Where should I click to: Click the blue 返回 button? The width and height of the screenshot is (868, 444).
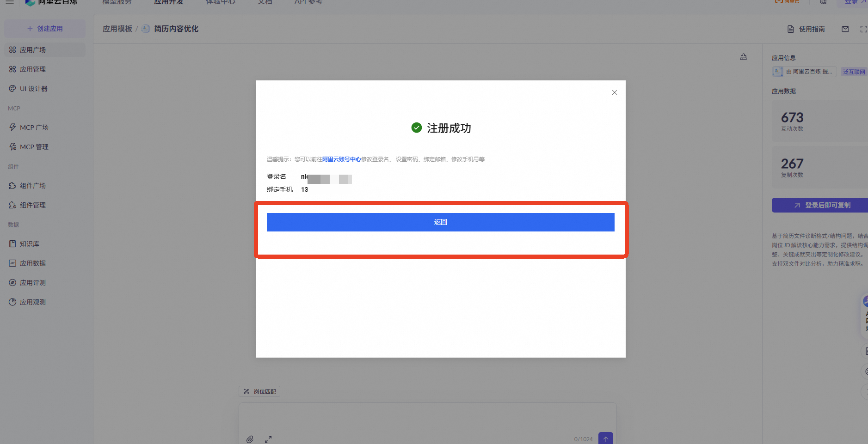pyautogui.click(x=440, y=222)
